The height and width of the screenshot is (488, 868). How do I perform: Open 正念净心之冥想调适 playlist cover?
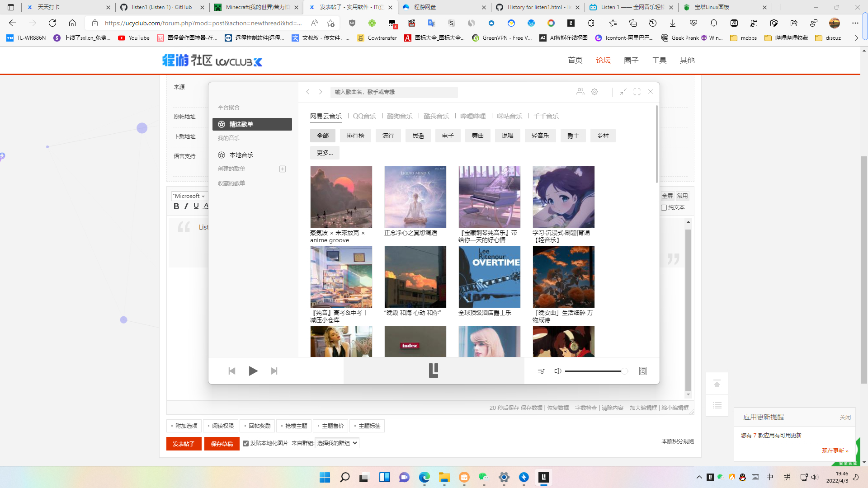[415, 197]
